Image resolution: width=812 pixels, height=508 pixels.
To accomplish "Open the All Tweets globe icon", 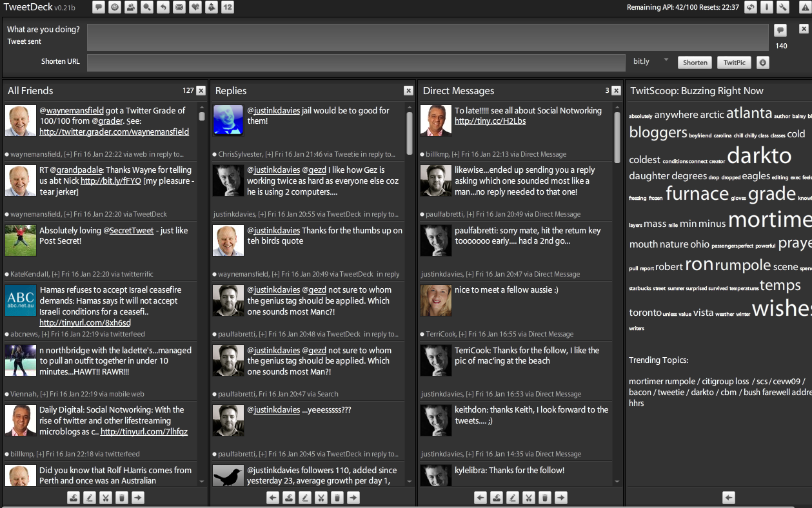I will [115, 8].
